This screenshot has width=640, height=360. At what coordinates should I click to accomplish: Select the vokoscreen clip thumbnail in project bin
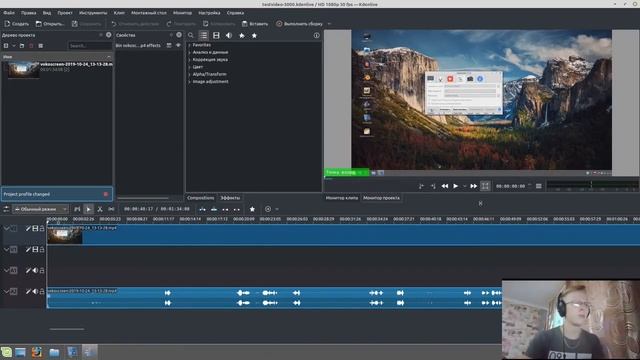(24, 70)
